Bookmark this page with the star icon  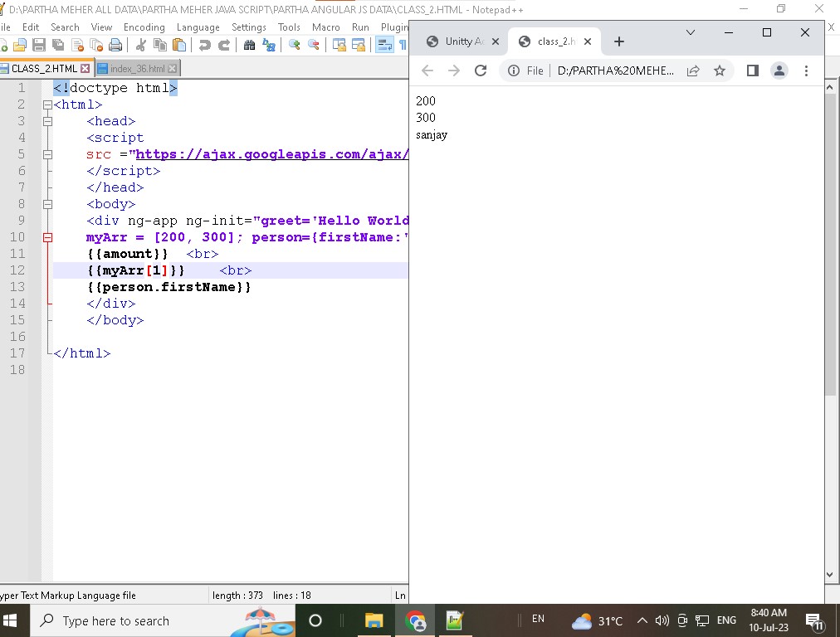coord(720,71)
